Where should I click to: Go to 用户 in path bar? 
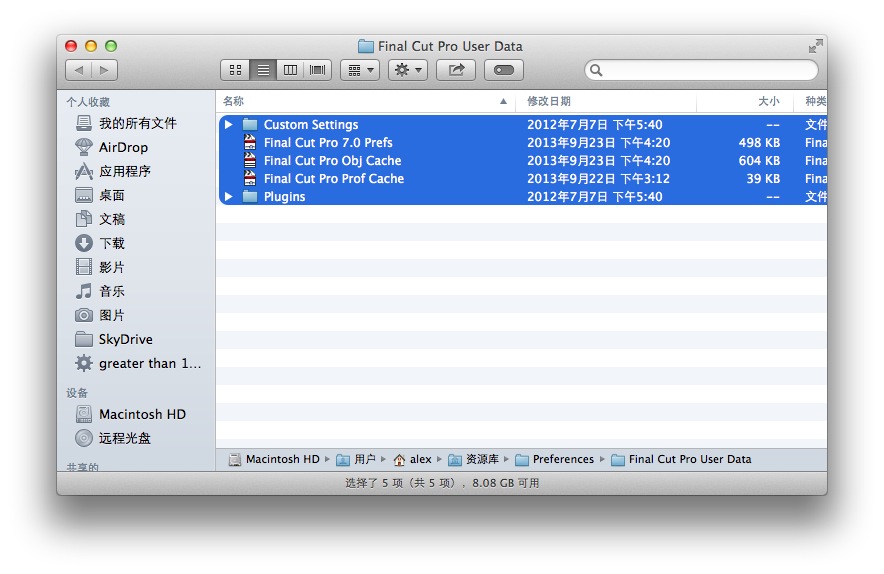pos(356,460)
